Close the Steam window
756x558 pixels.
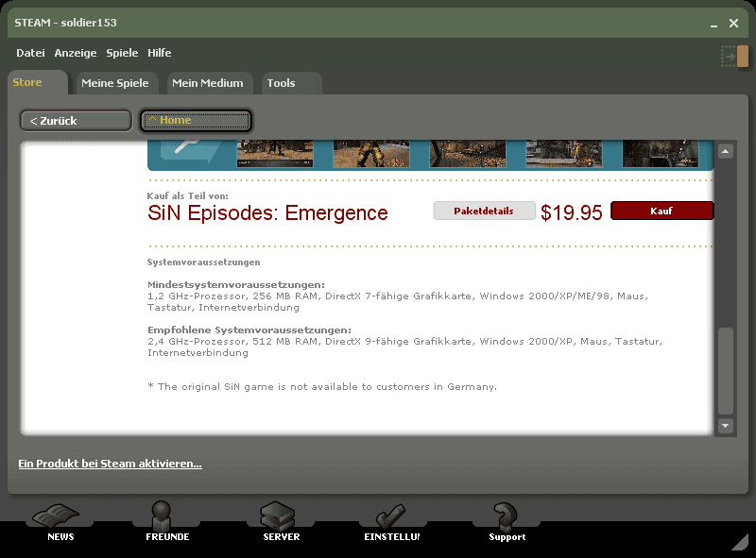(733, 23)
